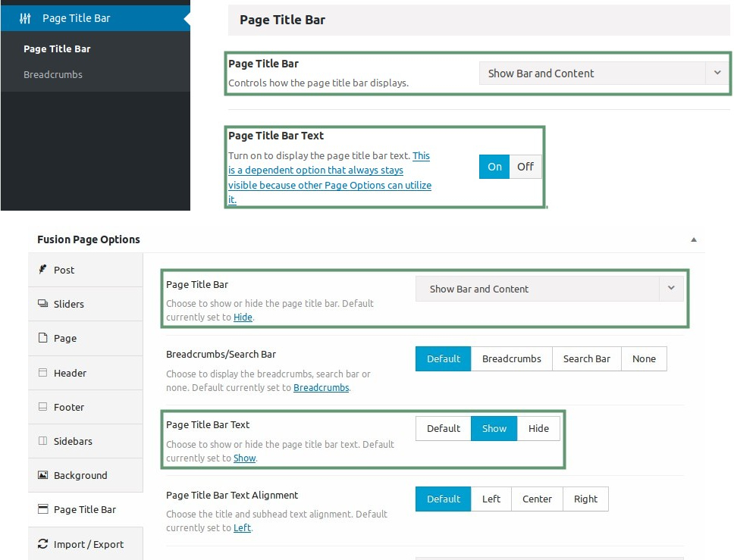Switch to the Background tab
The height and width of the screenshot is (560, 734).
point(86,475)
